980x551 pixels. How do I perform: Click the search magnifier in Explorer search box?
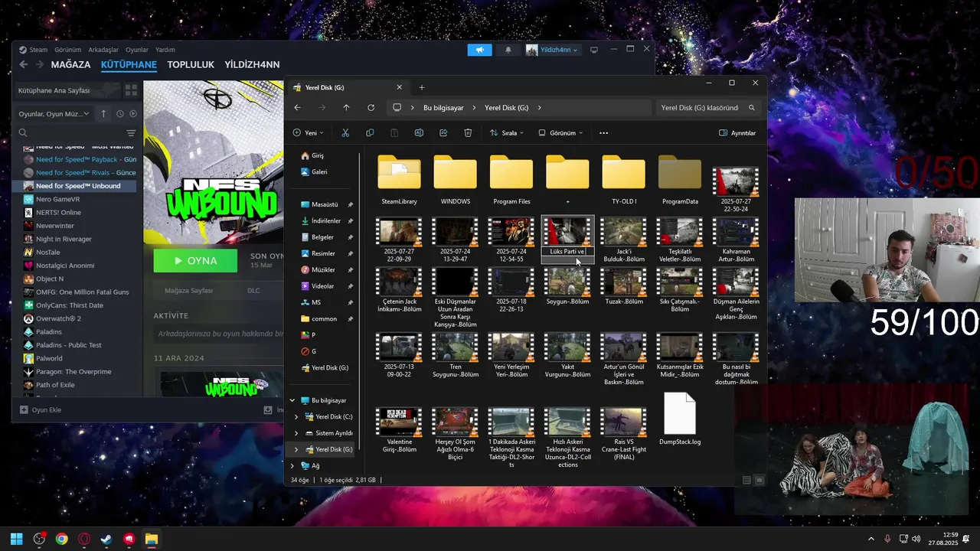752,108
